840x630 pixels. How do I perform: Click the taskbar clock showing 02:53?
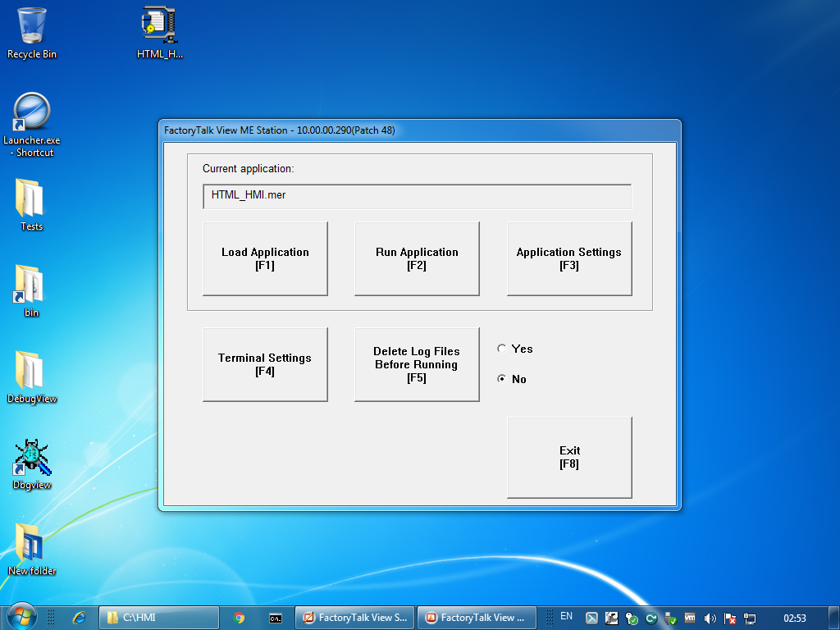[x=794, y=618]
